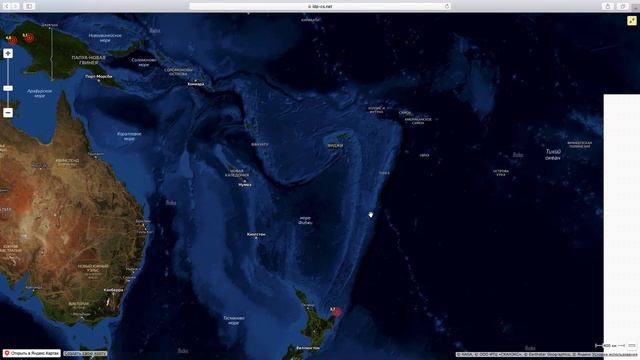Click the Honiara city label
The height and width of the screenshot is (360, 640).
(x=196, y=84)
